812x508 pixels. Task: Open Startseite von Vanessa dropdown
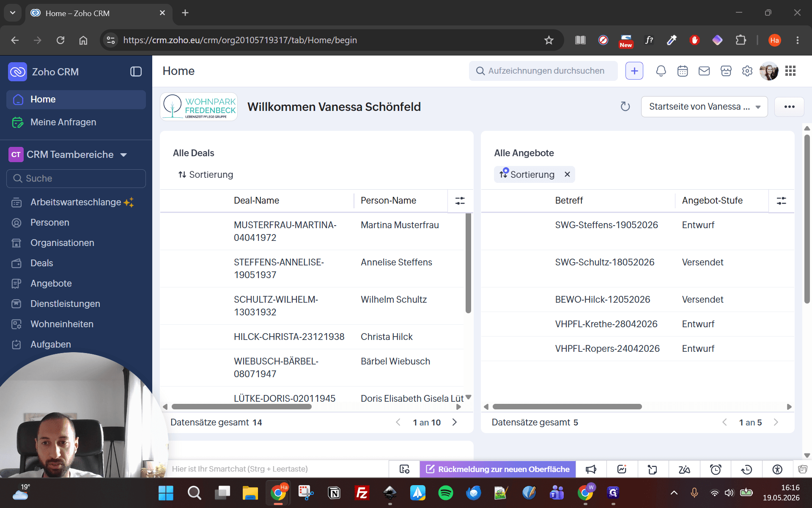point(704,107)
